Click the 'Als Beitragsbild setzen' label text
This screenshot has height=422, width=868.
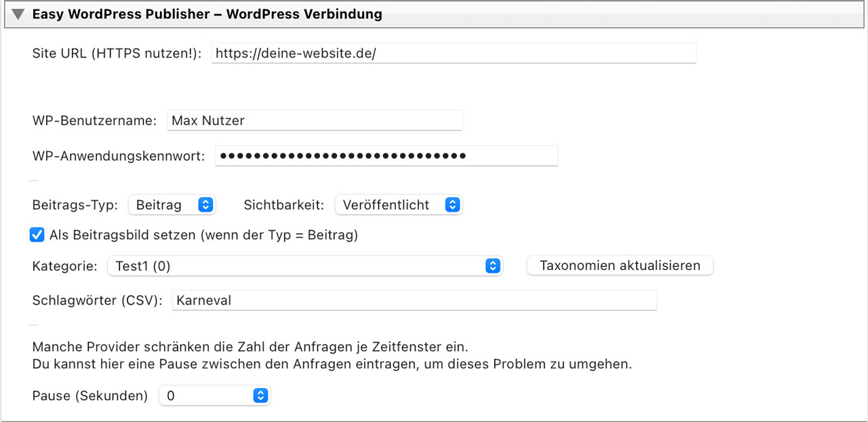coord(203,235)
